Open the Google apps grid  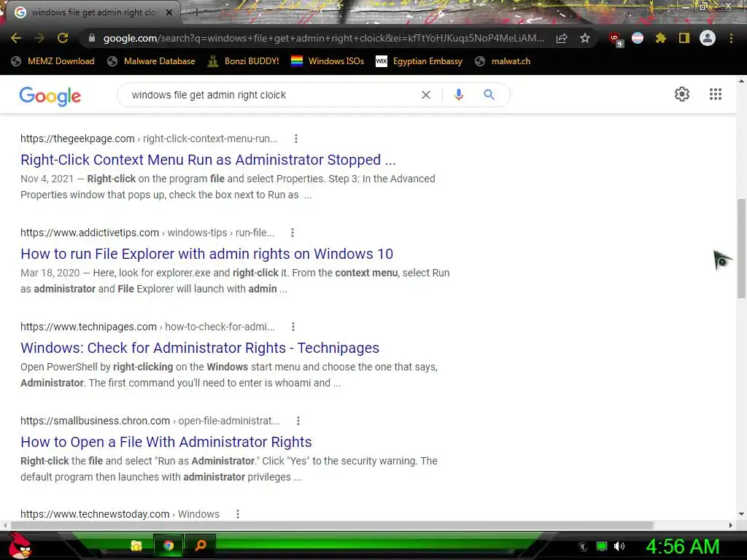pyautogui.click(x=716, y=94)
